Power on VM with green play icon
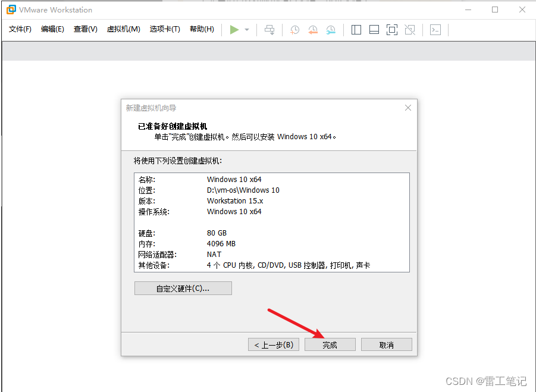Viewport: 536px width, 392px height. tap(234, 30)
